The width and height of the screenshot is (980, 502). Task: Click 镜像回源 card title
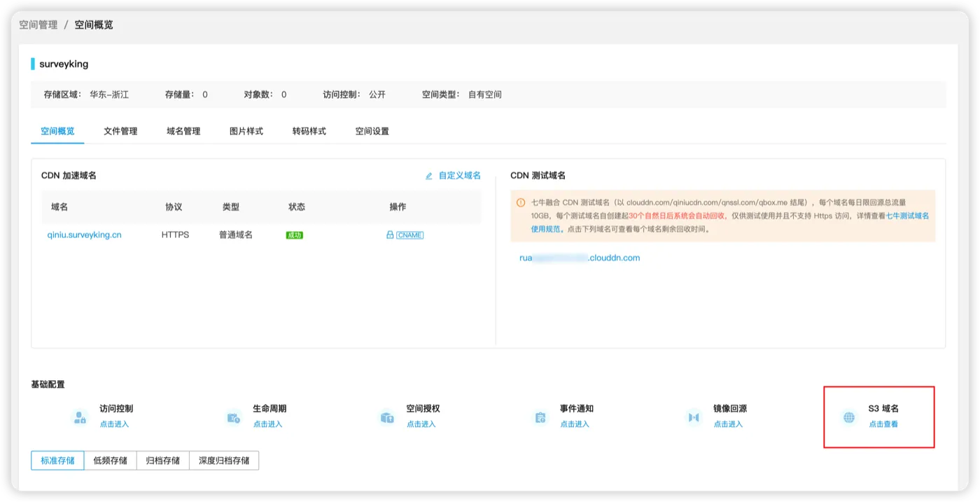pyautogui.click(x=730, y=409)
